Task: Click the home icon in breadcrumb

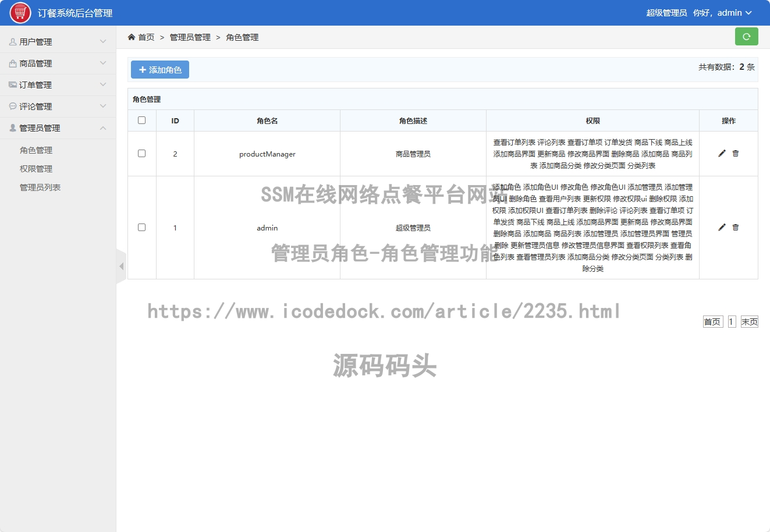Action: pyautogui.click(x=132, y=37)
